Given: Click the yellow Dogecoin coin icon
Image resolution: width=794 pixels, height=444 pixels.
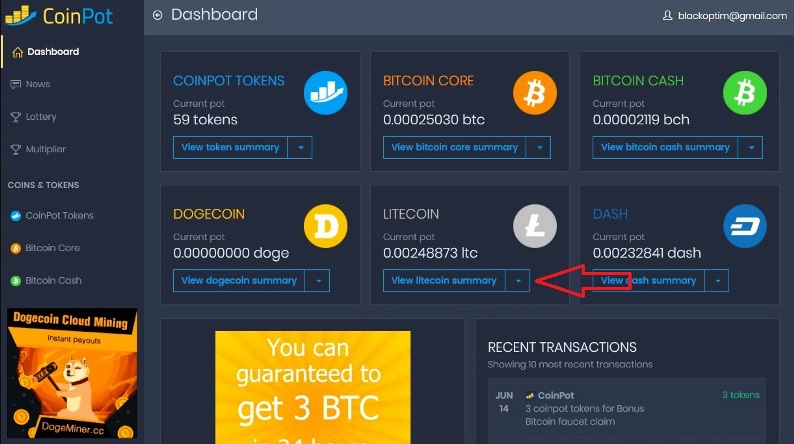Looking at the screenshot, I should tap(326, 226).
